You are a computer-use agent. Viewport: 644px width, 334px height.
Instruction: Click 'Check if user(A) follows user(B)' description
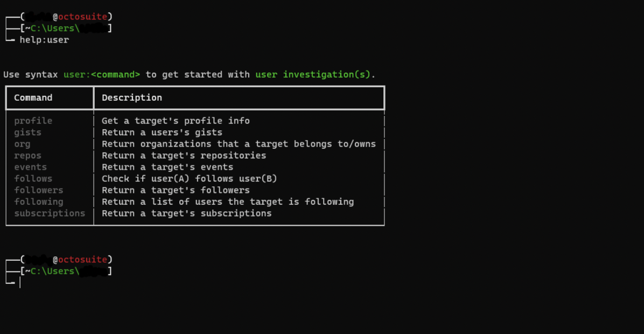click(x=190, y=178)
